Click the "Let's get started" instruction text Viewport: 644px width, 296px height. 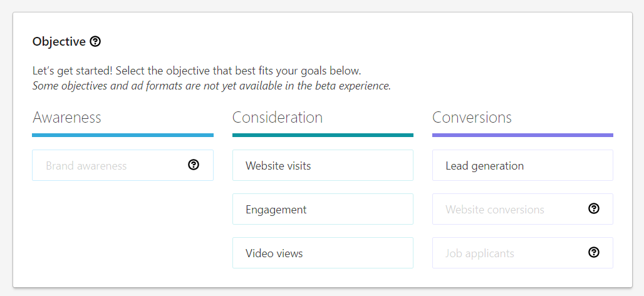click(197, 71)
